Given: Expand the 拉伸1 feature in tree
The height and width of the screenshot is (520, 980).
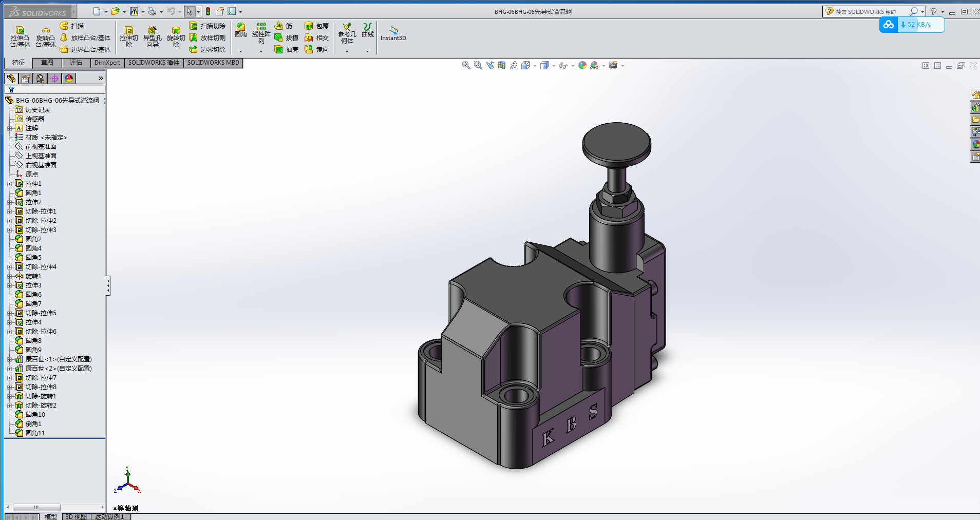Looking at the screenshot, I should pos(9,184).
